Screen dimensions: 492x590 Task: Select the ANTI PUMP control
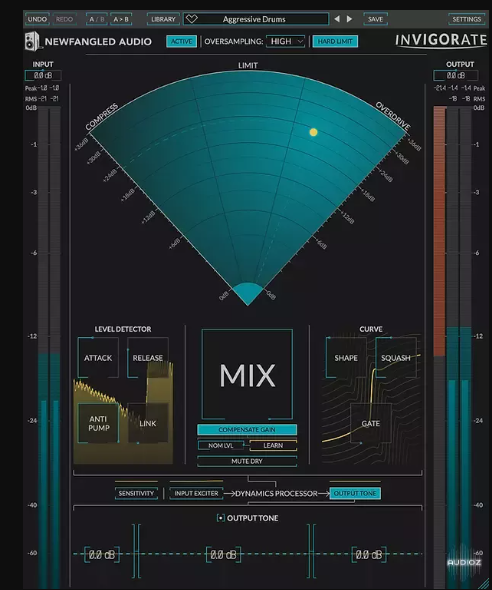[x=98, y=423]
